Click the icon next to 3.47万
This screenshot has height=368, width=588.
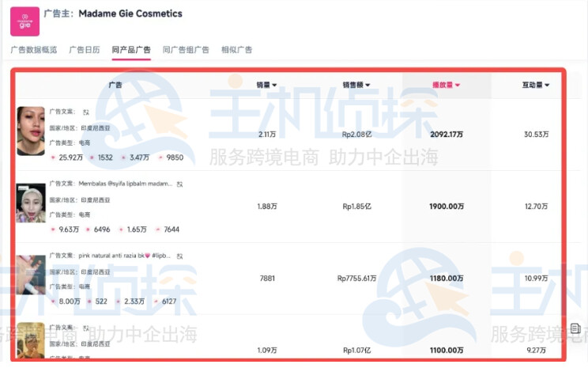(x=123, y=157)
